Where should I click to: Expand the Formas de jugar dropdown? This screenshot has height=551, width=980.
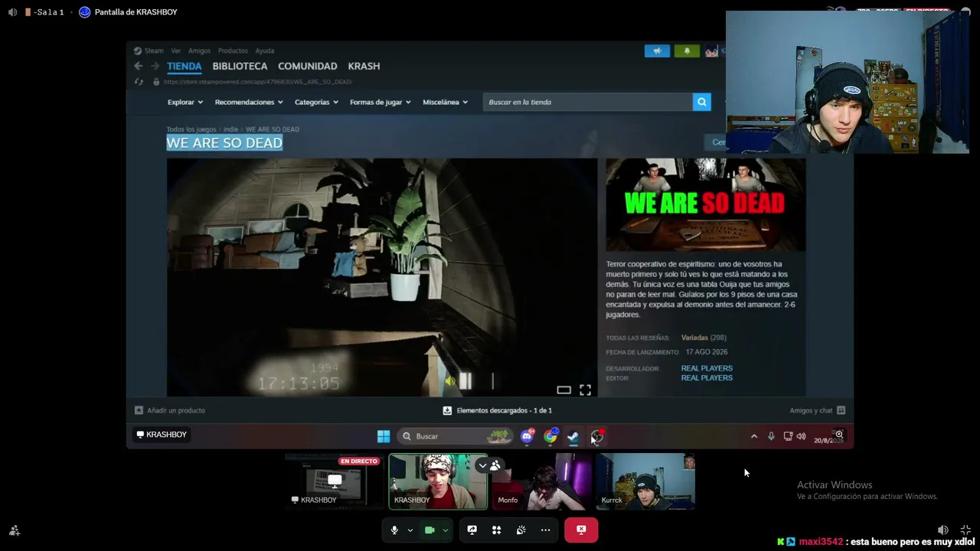pyautogui.click(x=380, y=102)
